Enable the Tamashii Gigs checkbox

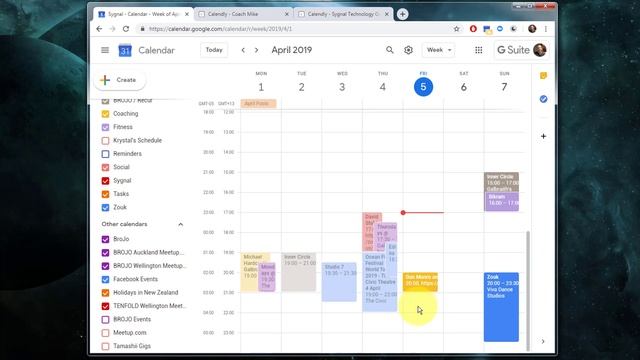pos(105,346)
